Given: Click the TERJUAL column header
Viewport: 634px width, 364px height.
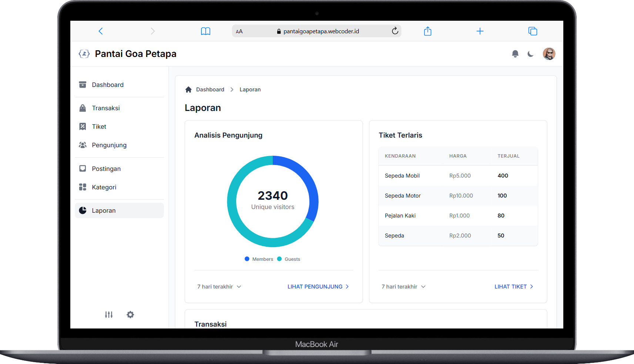Looking at the screenshot, I should 509,156.
